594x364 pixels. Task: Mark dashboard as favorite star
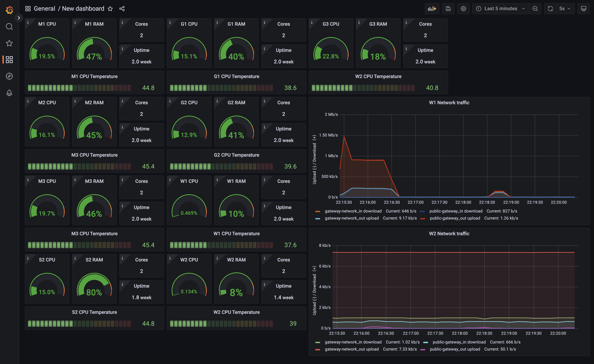click(x=110, y=9)
